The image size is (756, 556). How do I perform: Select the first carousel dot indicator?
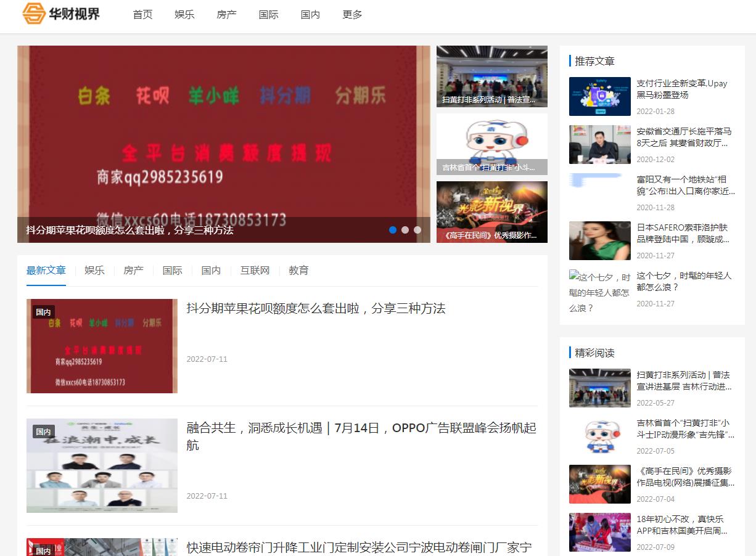(393, 230)
